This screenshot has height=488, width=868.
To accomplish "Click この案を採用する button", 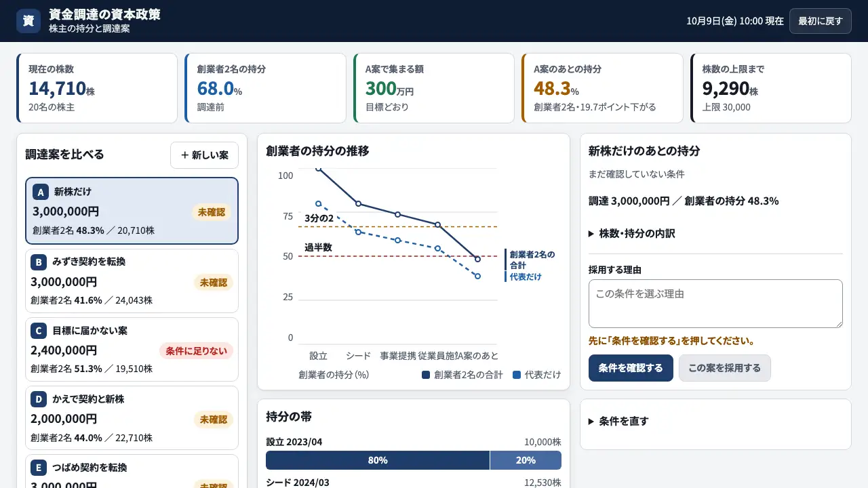I will tap(724, 368).
